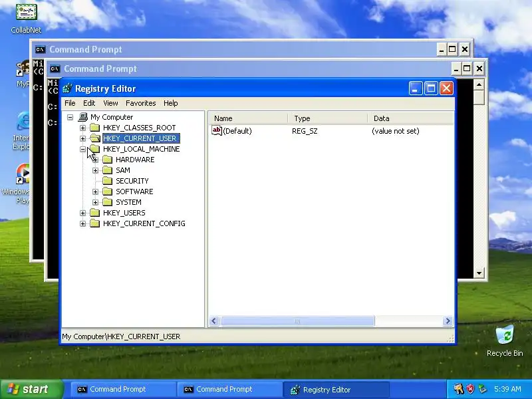Open the Edit menu in Registry Editor
Viewport: 532px width, 399px height.
point(89,103)
